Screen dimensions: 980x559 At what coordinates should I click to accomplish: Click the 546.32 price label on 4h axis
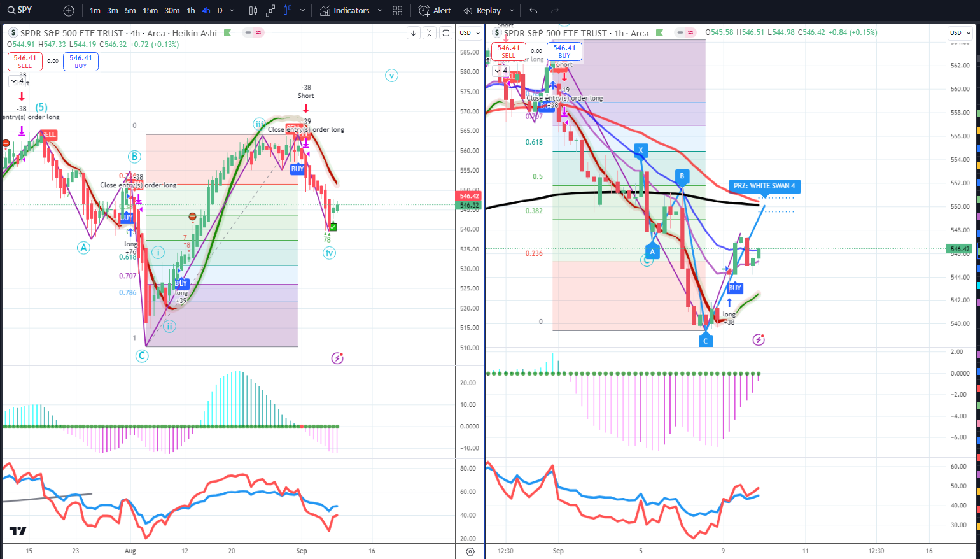[470, 205]
